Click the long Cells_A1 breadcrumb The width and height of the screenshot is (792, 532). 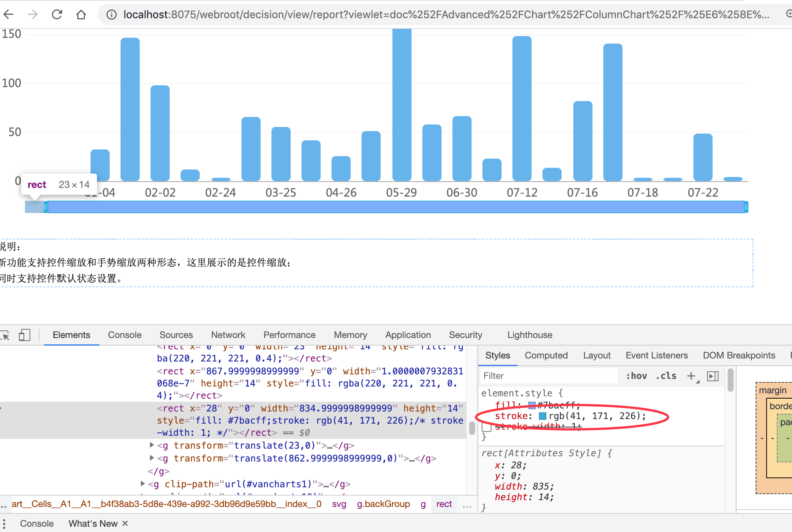tap(166, 504)
